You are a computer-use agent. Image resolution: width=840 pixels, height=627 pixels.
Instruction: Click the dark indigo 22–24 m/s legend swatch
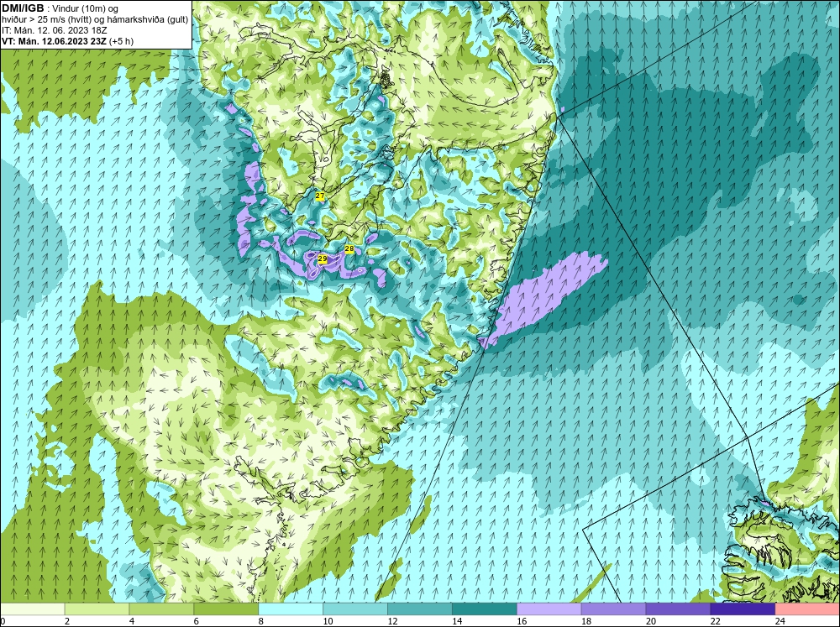point(743,609)
